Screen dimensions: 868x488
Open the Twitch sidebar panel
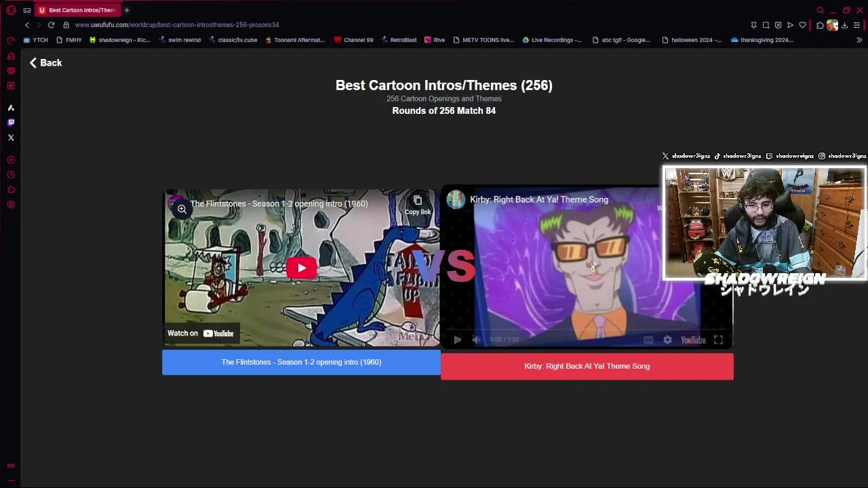tap(11, 123)
